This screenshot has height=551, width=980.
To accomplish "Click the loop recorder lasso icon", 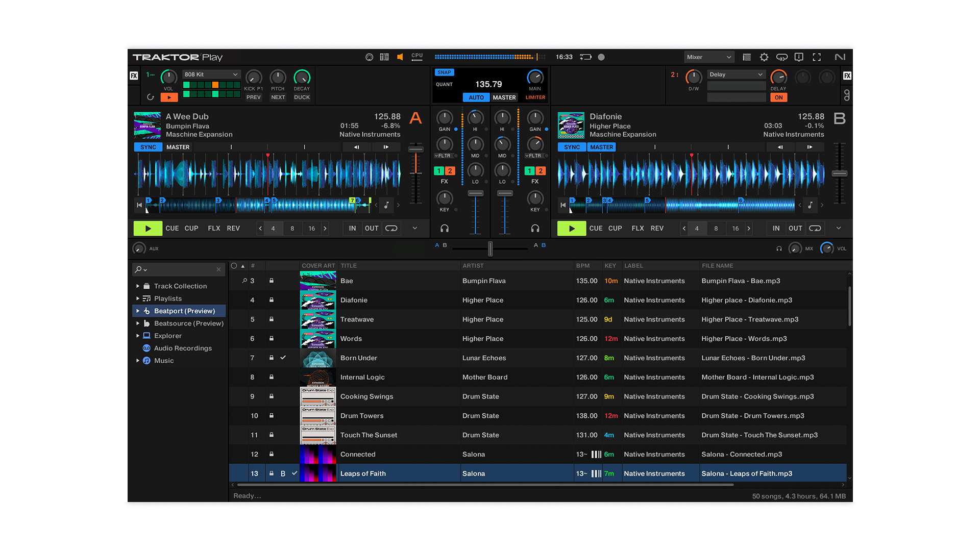I will (x=782, y=57).
